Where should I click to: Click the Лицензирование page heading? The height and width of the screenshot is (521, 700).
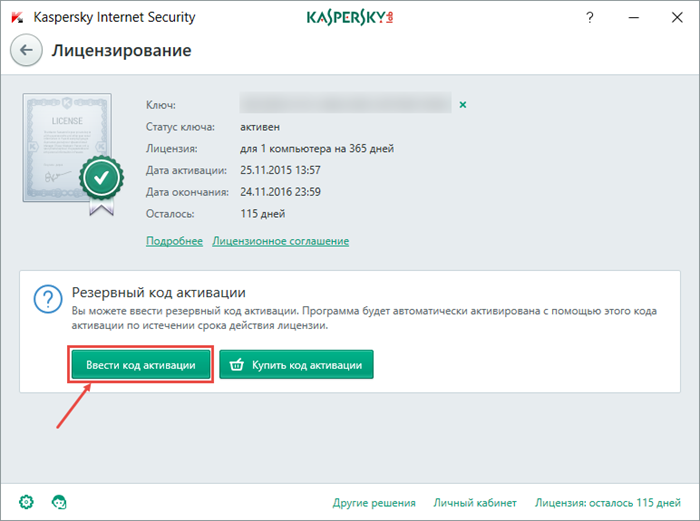[121, 50]
